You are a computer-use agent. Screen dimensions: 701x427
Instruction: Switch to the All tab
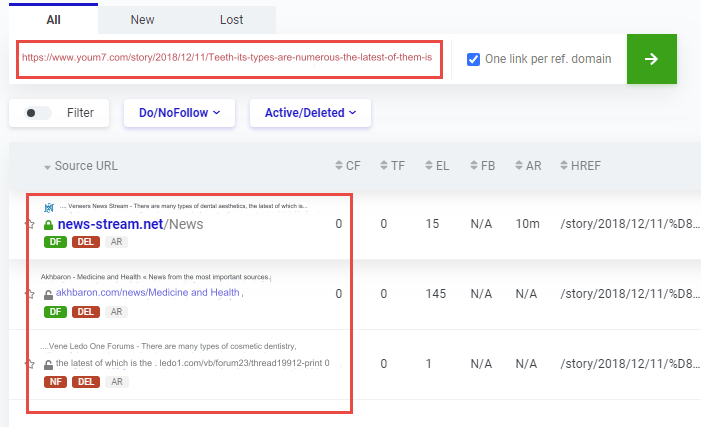point(53,20)
